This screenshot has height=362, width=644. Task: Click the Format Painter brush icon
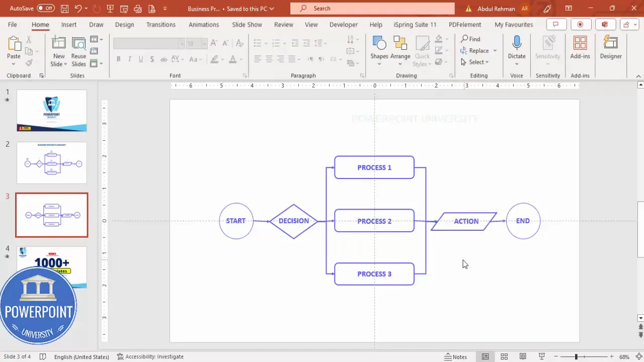tap(29, 63)
